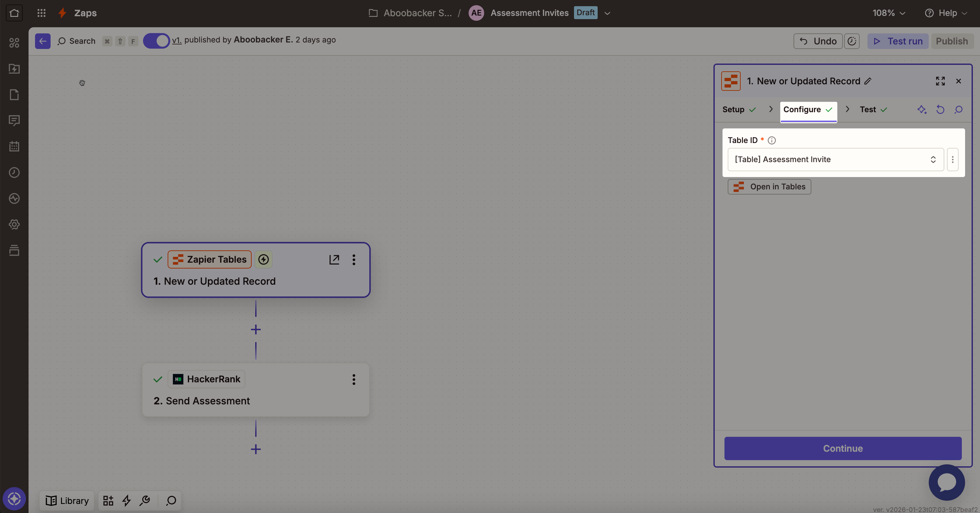Click the AI sparkle icon in step panel
This screenshot has height=513, width=980.
point(921,110)
